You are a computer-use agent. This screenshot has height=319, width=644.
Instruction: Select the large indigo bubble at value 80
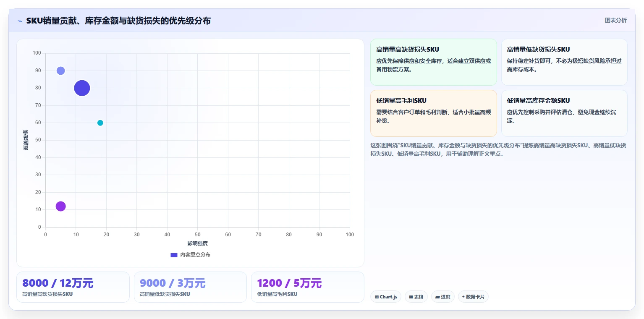pos(82,88)
